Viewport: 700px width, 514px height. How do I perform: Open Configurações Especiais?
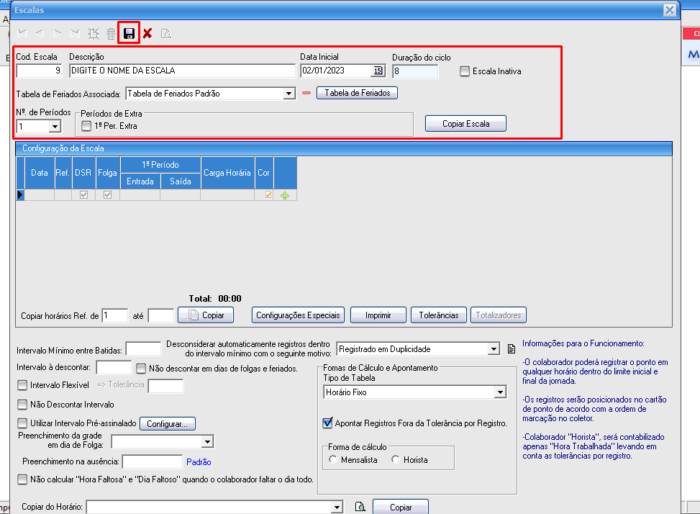(x=297, y=315)
